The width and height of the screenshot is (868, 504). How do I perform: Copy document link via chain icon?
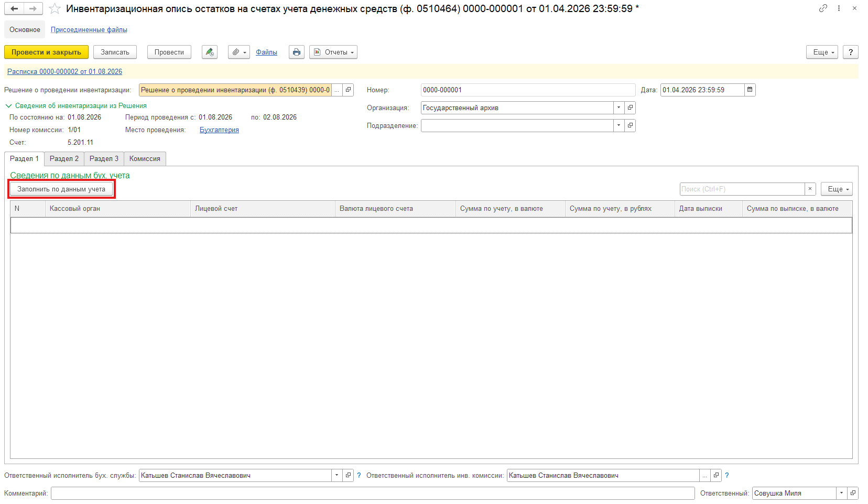pos(823,8)
